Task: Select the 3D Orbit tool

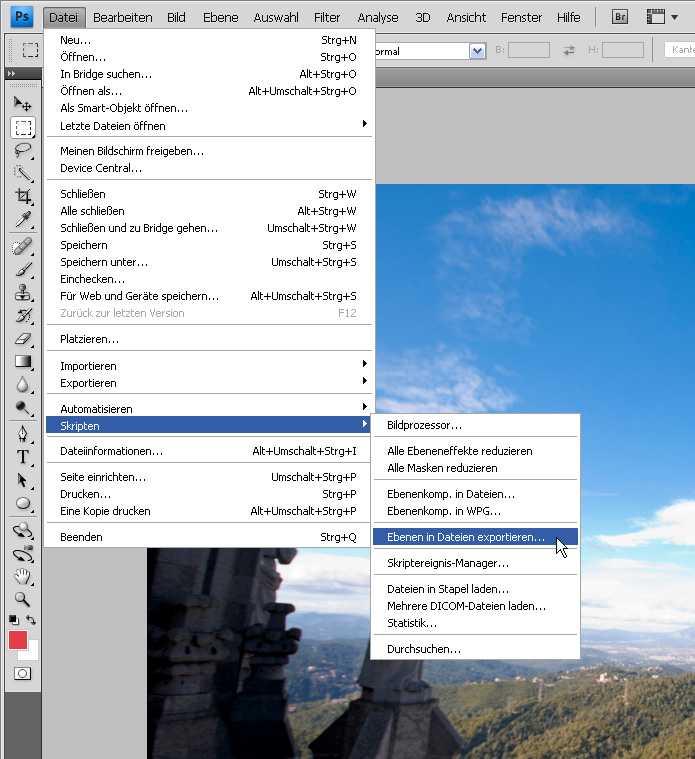Action: pyautogui.click(x=23, y=554)
